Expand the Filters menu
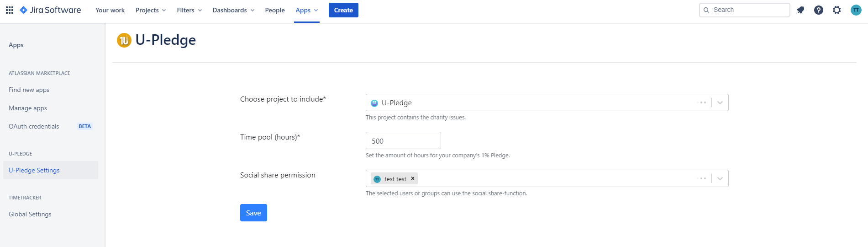 pyautogui.click(x=189, y=10)
